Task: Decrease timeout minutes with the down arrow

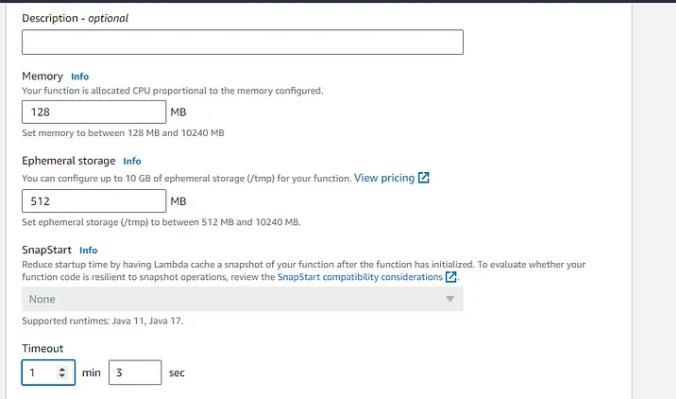Action: [62, 375]
